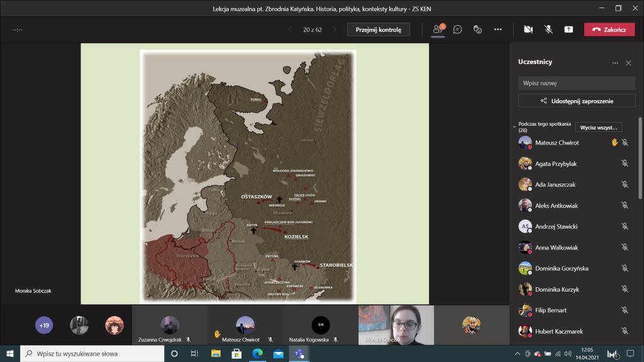This screenshot has width=644, height=362.
Task: Open Microsoft Edge from the taskbar
Action: tap(257, 354)
